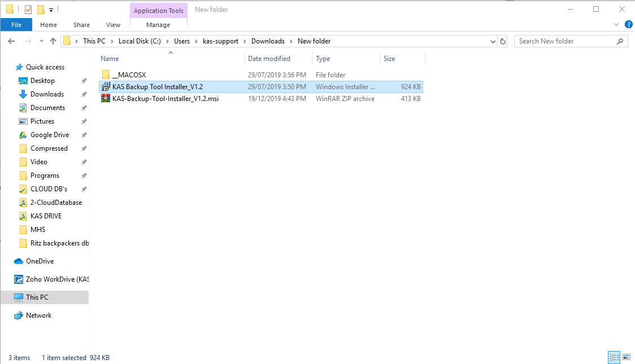Click the forward navigation arrow
This screenshot has height=364, width=635.
(x=28, y=41)
